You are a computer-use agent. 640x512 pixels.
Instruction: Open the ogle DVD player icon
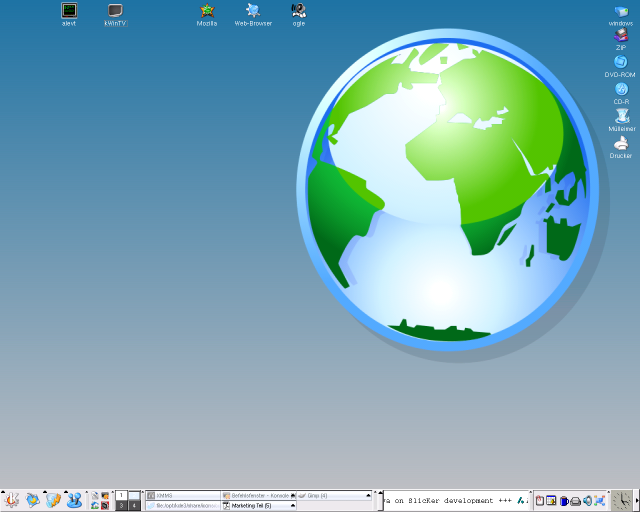pos(299,14)
